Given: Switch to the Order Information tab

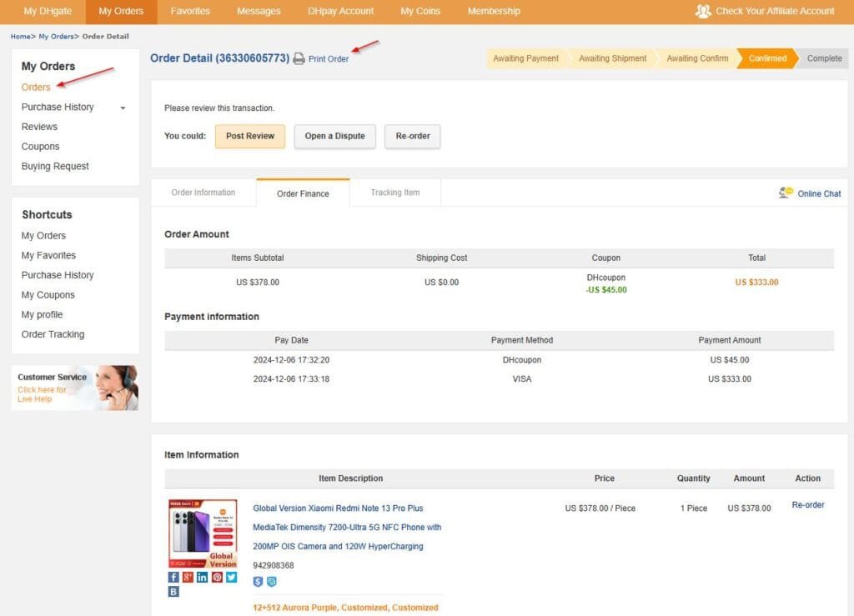Looking at the screenshot, I should [x=203, y=193].
